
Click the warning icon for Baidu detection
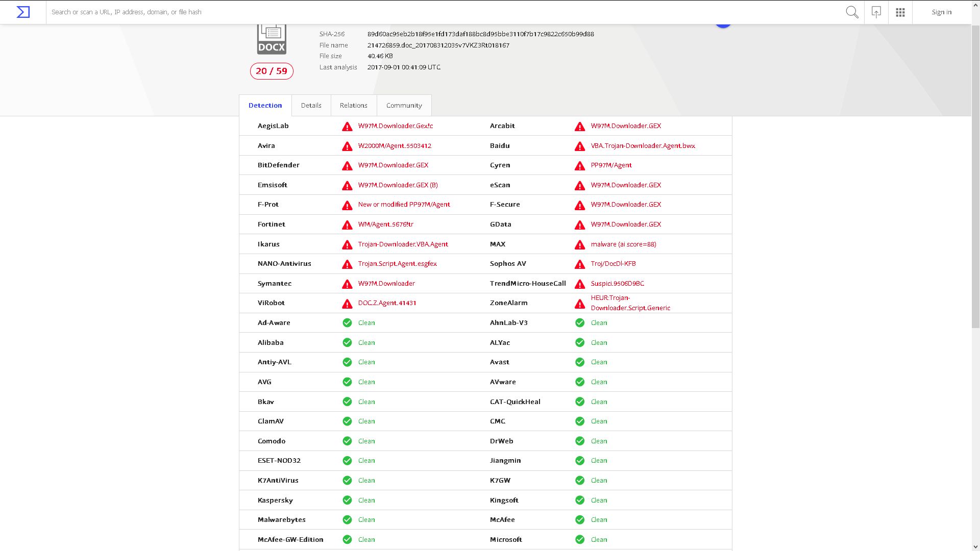[x=580, y=146]
